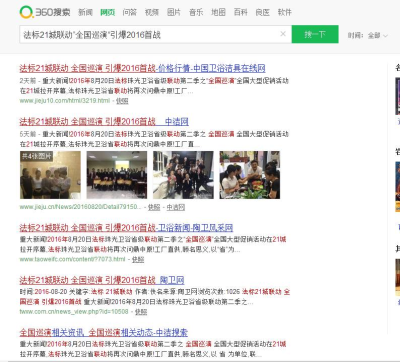
Task: Open the 软件 tab
Action: [x=285, y=12]
